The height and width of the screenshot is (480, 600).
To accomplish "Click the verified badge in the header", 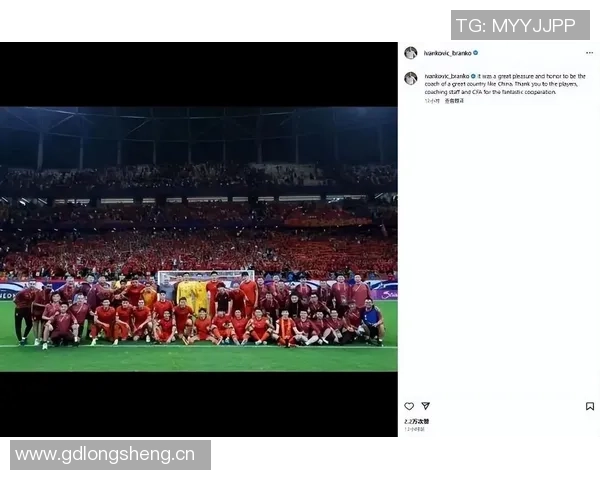I will tap(476, 53).
